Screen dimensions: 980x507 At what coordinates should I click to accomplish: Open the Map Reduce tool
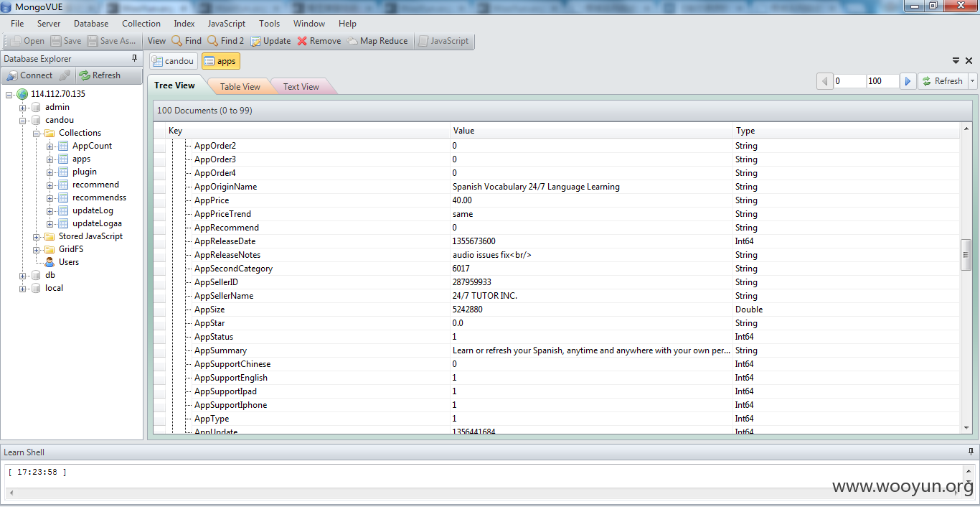(377, 41)
